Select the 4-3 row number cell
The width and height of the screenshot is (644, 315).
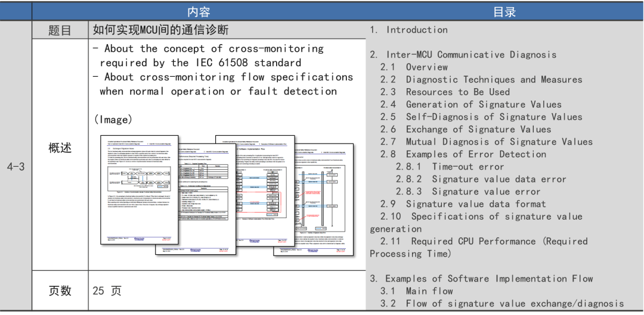click(x=16, y=167)
